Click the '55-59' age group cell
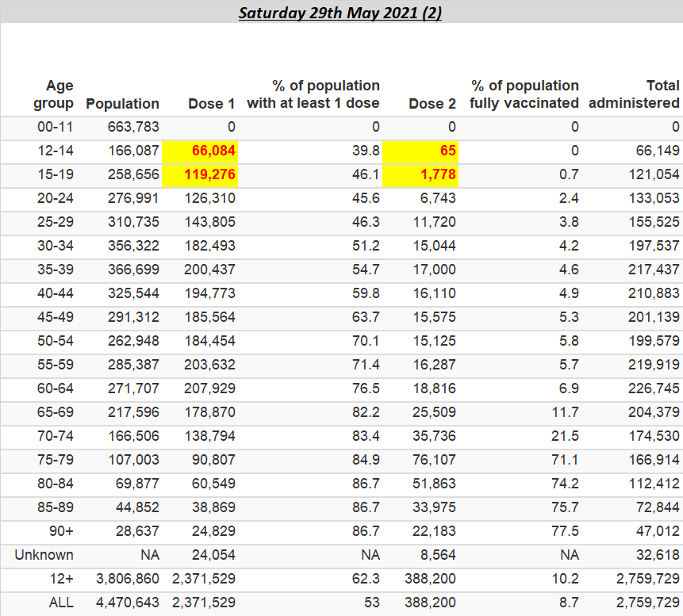The height and width of the screenshot is (616, 683). point(56,365)
